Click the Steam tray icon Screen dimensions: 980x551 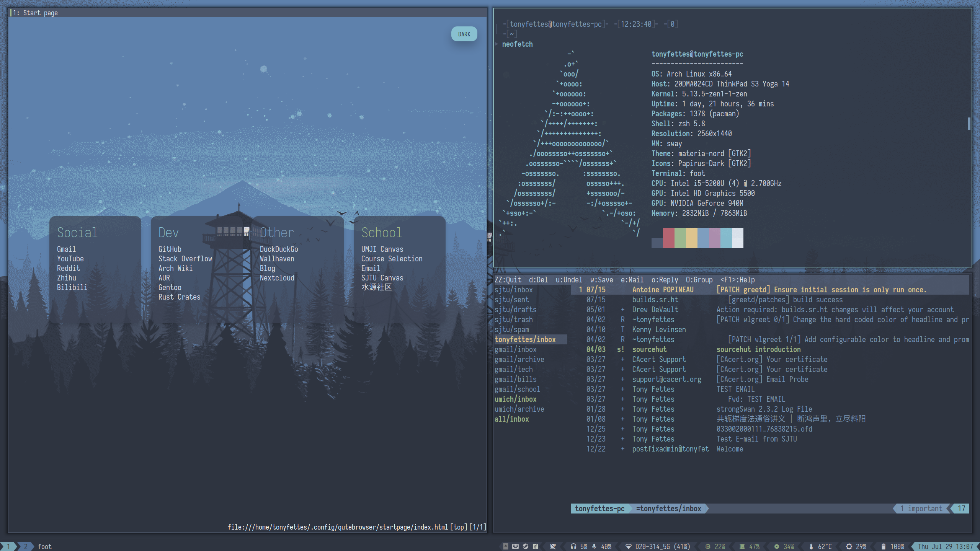[x=526, y=546]
